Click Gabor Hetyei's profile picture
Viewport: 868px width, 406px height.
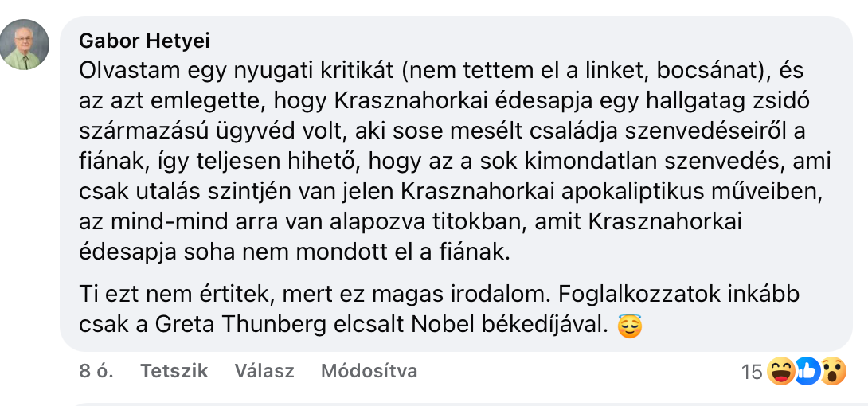click(x=25, y=45)
